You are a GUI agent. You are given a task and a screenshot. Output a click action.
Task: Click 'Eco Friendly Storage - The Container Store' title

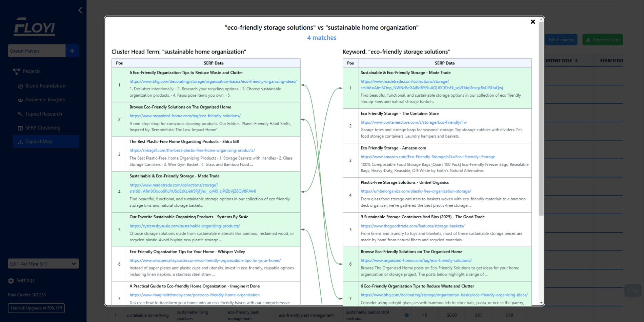click(x=400, y=114)
